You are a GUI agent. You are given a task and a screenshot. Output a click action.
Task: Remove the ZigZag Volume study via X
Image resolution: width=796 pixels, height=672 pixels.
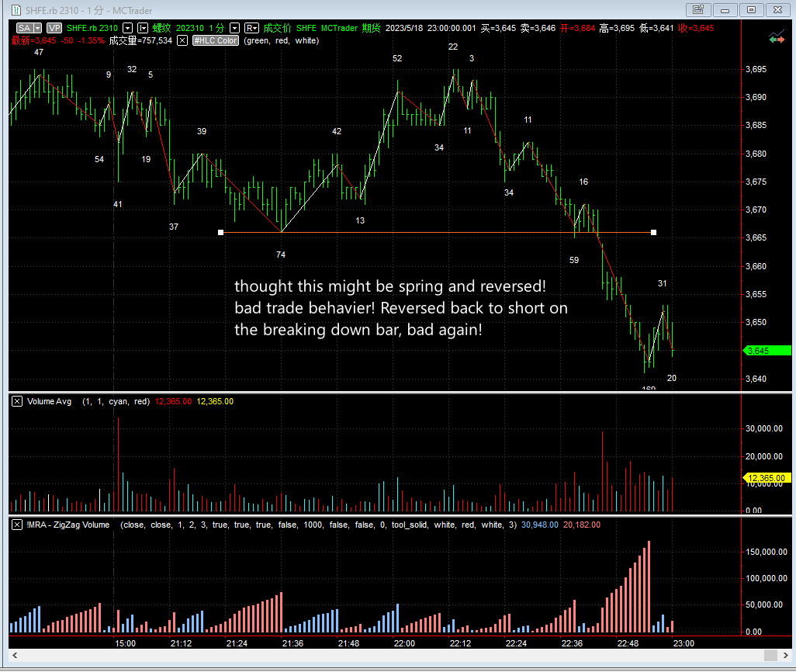point(17,525)
